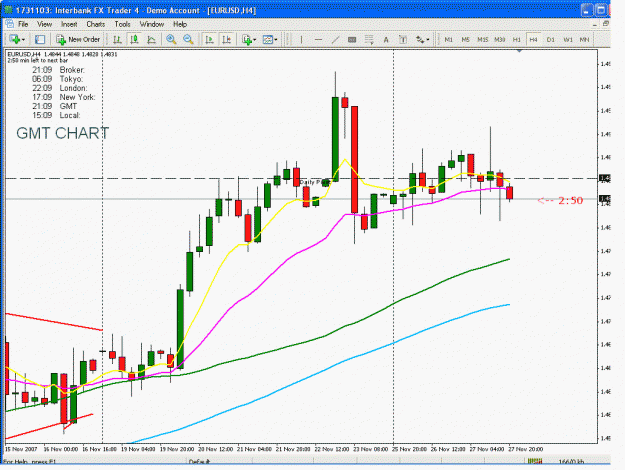Click the red 2:50 countdown label
This screenshot has width=625, height=470.
coord(560,201)
